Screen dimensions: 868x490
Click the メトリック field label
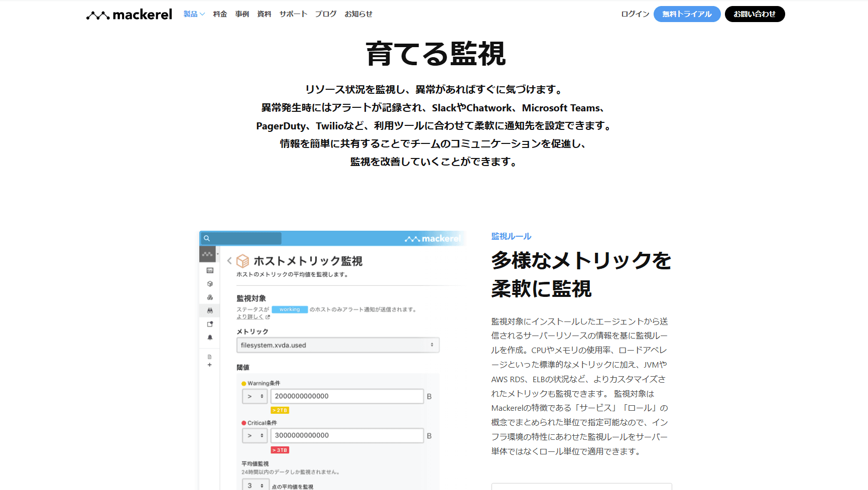click(x=253, y=332)
